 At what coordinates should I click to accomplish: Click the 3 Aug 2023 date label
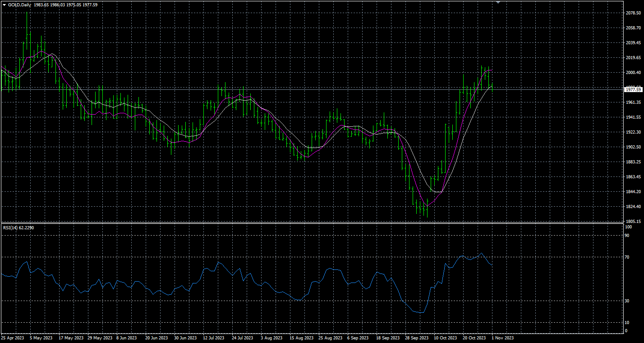point(271,338)
